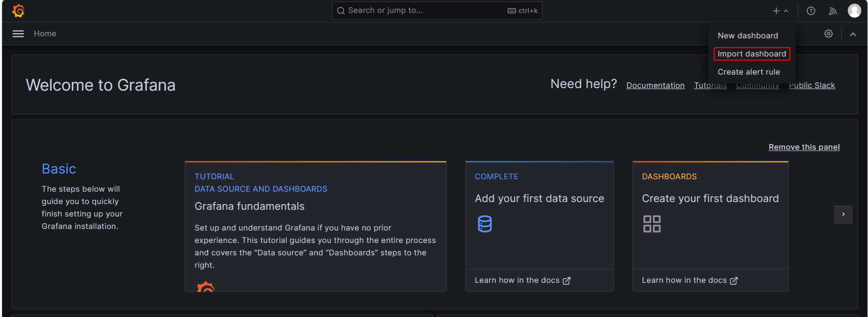
Task: Click the DASHBOARDS label
Action: (669, 177)
